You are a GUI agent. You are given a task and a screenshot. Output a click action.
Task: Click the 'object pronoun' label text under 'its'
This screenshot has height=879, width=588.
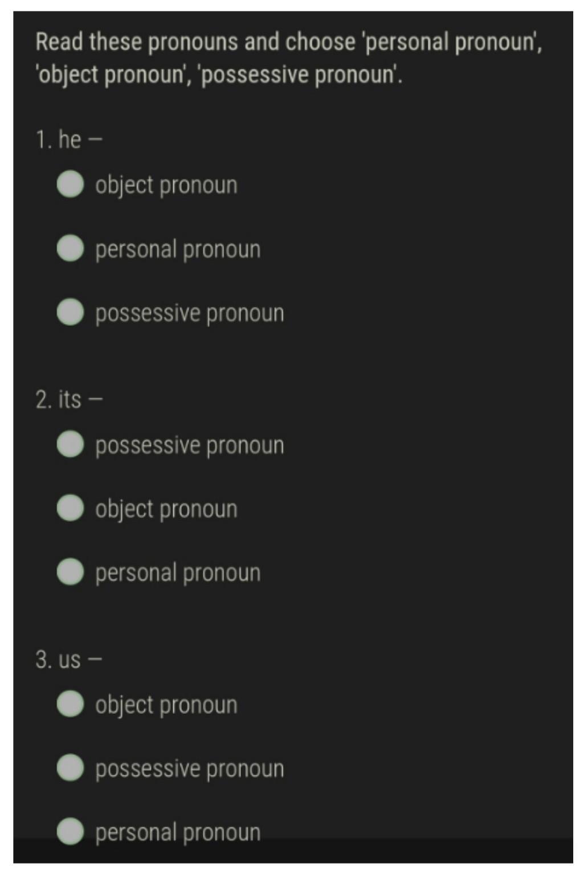click(x=166, y=509)
